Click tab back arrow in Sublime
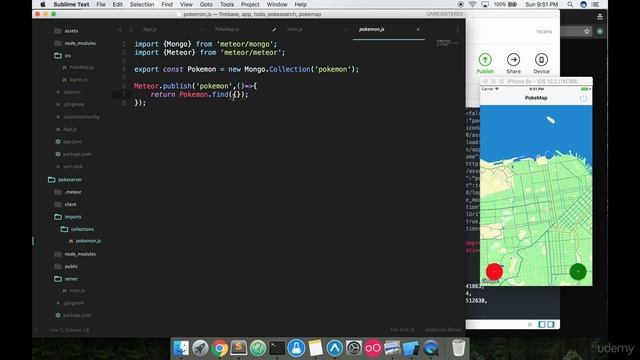The image size is (640, 360). click(120, 29)
